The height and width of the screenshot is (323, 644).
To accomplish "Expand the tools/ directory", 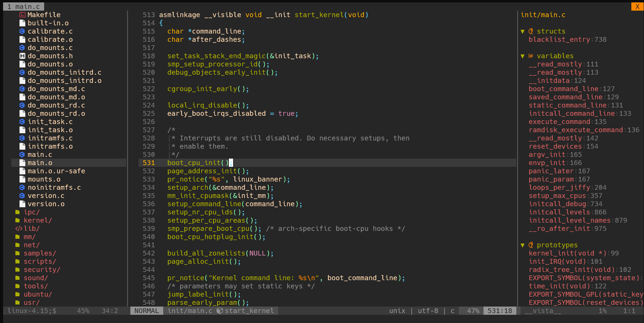I will [x=36, y=286].
